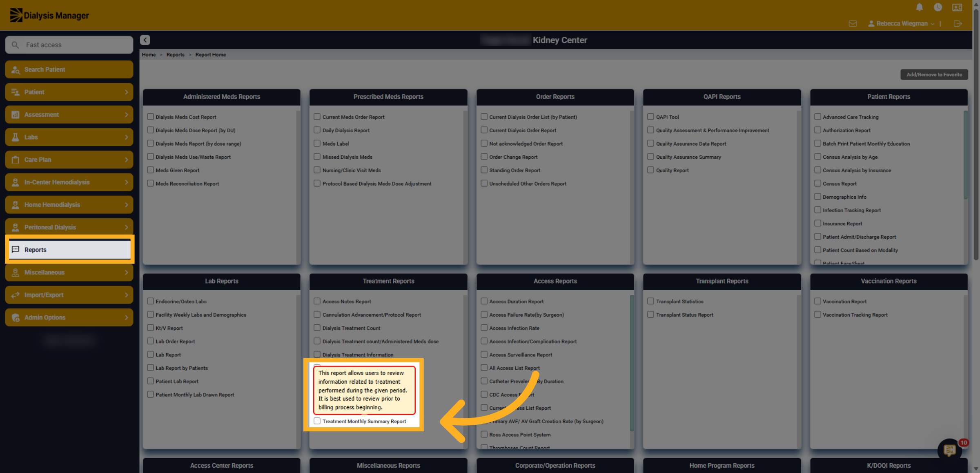The height and width of the screenshot is (473, 980).
Task: Expand the Miscellaneous menu chevron
Action: (x=126, y=273)
